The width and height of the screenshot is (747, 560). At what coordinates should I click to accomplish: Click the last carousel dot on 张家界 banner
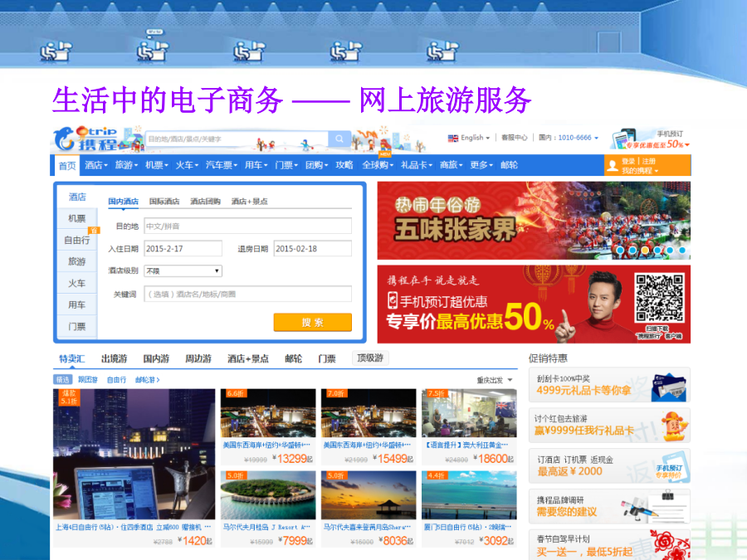[682, 250]
